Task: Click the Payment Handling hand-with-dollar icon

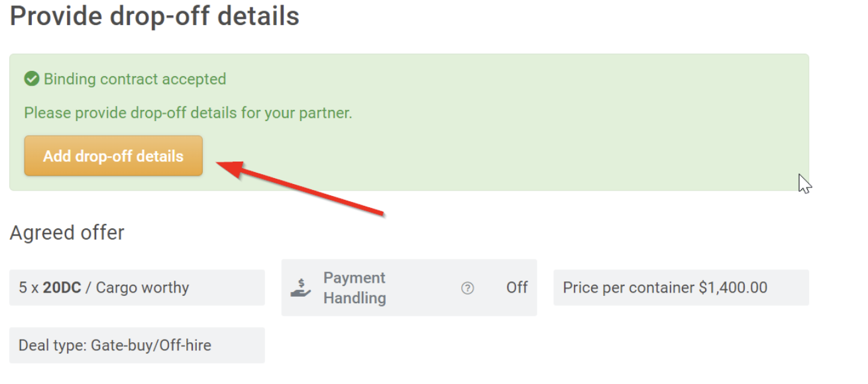Action: tap(301, 288)
